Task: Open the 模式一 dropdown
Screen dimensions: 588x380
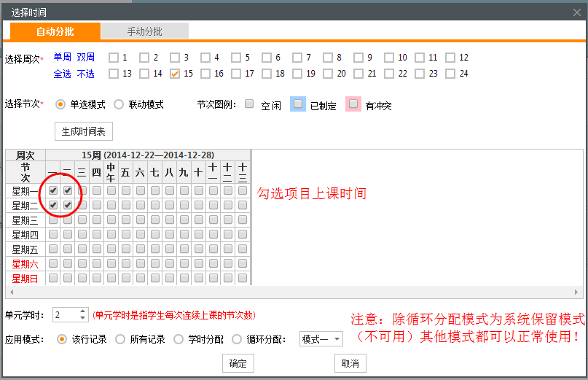Action: (321, 339)
